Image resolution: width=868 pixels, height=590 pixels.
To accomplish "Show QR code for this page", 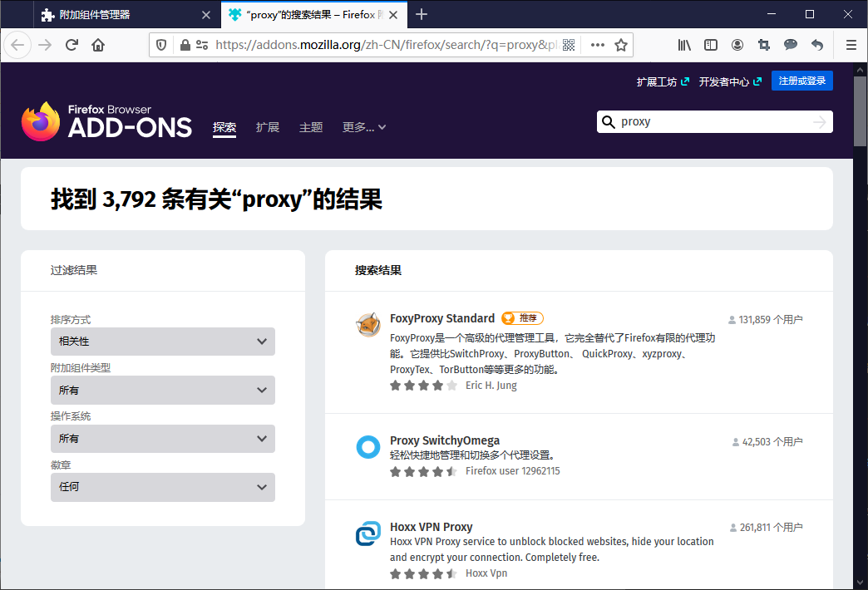I will 569,45.
